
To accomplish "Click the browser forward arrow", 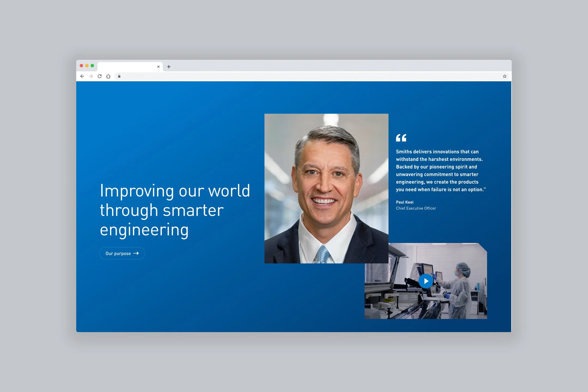I will pos(91,76).
